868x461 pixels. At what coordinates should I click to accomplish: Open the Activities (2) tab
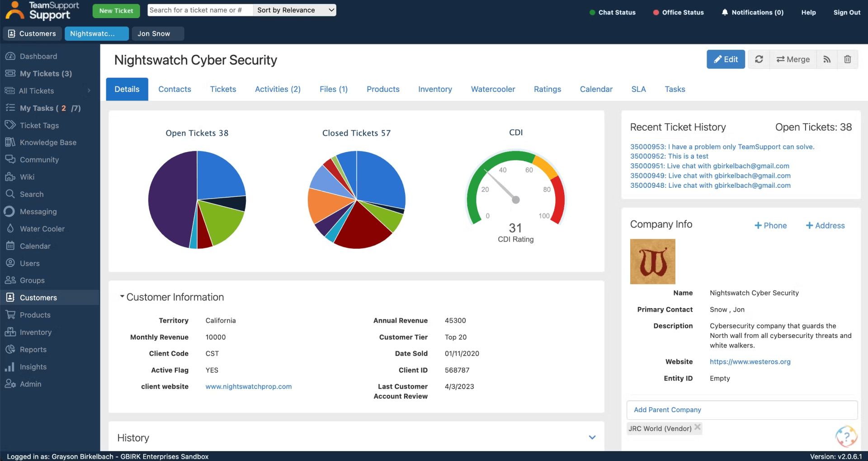278,89
